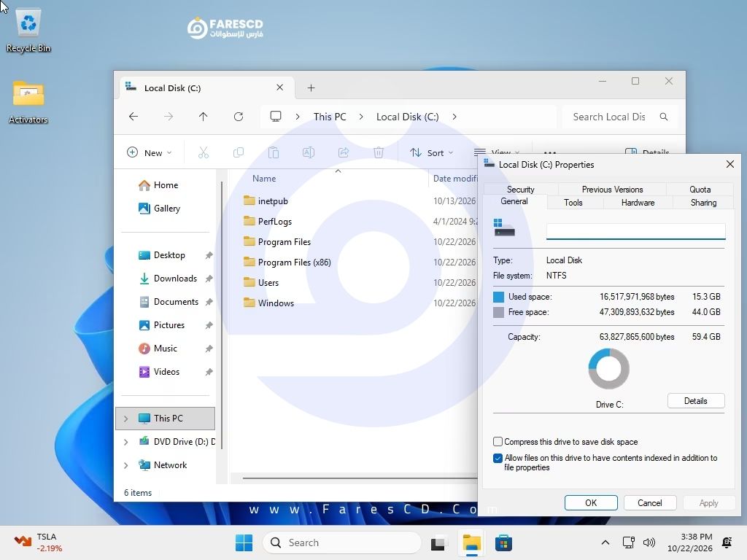Refresh the Local Disk (C:) folder
This screenshot has width=747, height=560.
coord(239,117)
